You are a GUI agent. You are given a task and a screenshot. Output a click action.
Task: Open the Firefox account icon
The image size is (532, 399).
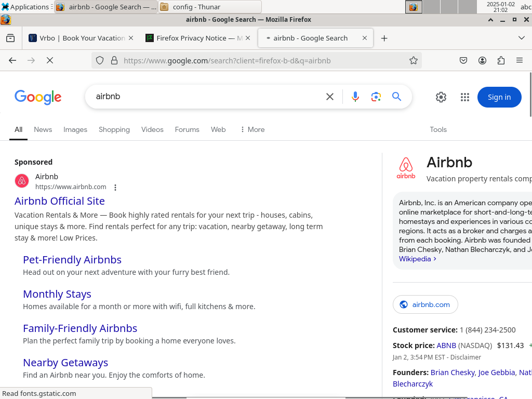(x=482, y=60)
